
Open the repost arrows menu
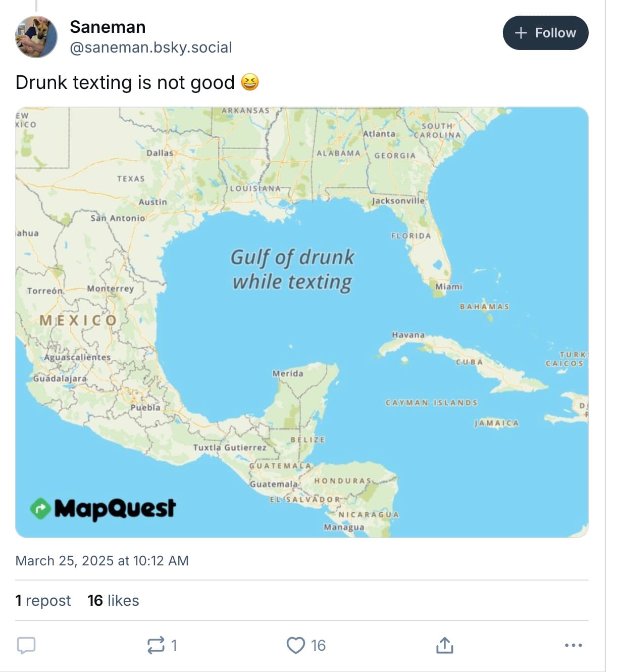(156, 645)
